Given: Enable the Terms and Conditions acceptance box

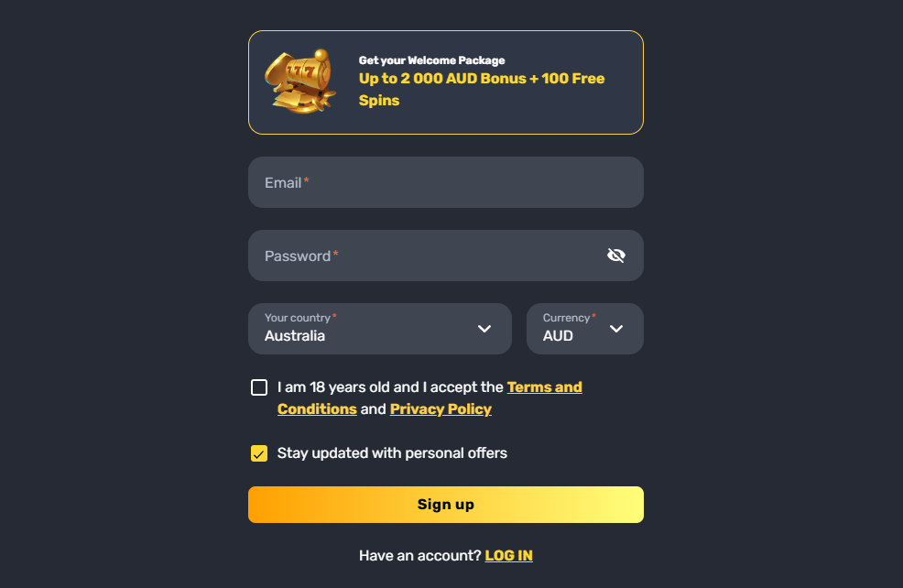Looking at the screenshot, I should click(259, 387).
